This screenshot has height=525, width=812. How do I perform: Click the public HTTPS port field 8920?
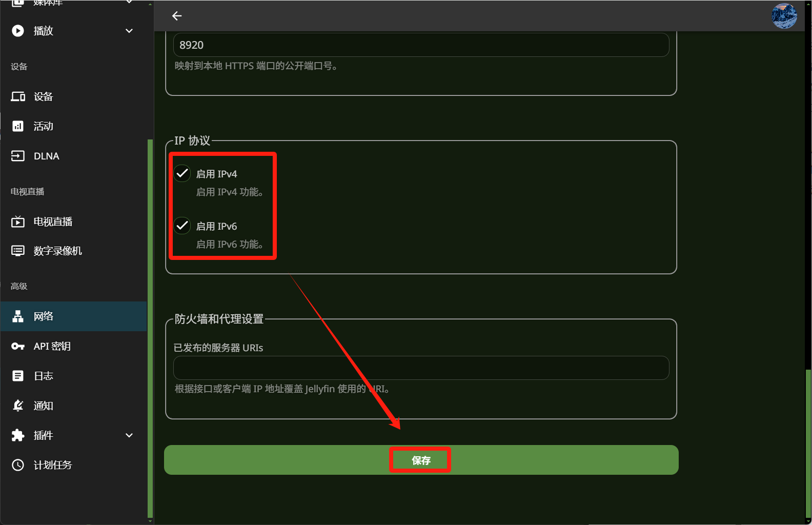(x=420, y=45)
